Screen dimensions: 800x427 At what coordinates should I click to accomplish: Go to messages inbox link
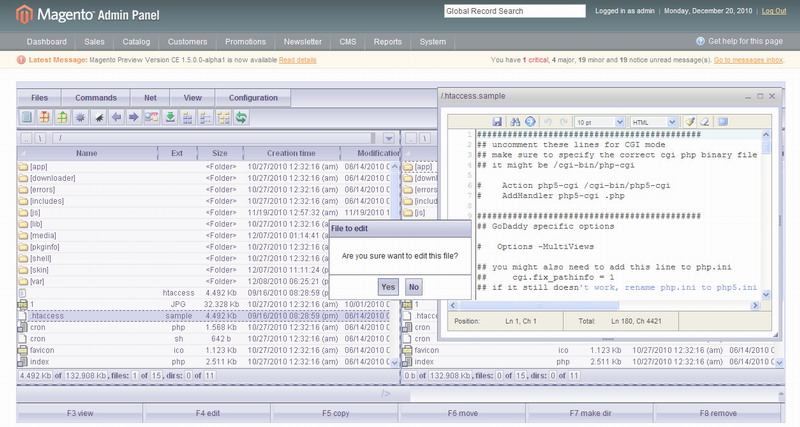pos(748,60)
